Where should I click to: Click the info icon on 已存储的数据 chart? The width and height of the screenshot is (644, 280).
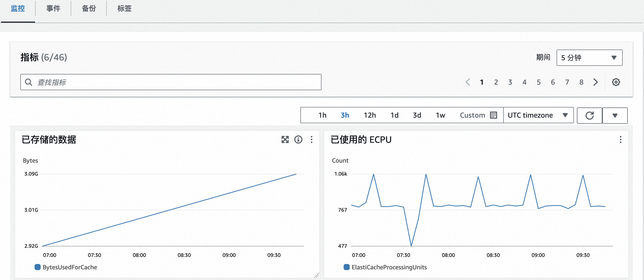[299, 139]
